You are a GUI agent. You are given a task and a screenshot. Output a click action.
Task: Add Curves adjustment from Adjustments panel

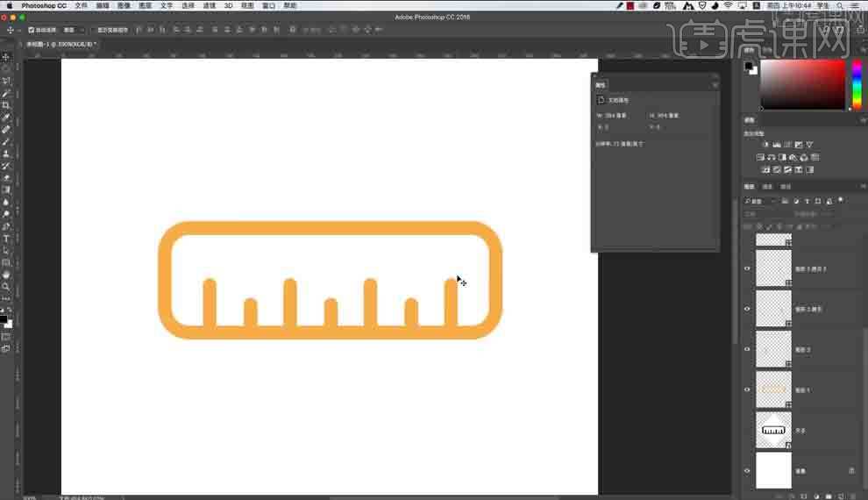point(787,145)
